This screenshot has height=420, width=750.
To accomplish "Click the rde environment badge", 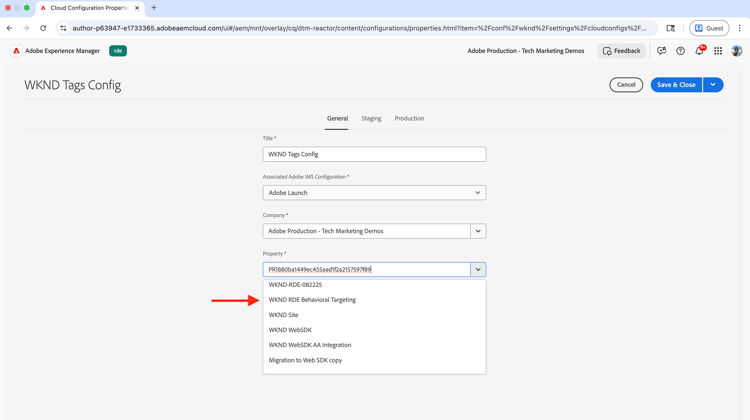I will coord(118,51).
